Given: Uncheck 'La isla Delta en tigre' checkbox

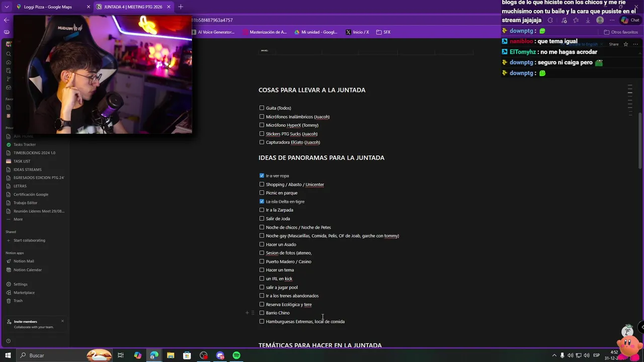Looking at the screenshot, I should pyautogui.click(x=262, y=202).
